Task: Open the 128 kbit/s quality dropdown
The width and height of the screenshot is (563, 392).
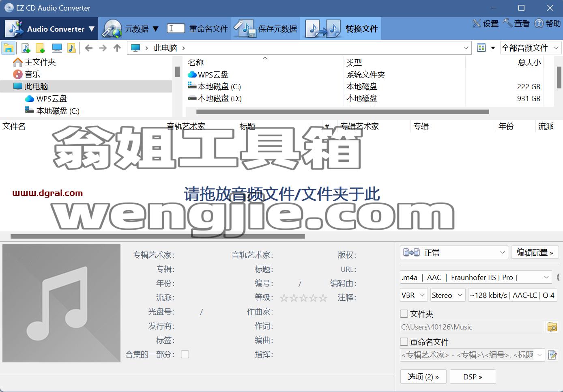Action: coord(512,295)
